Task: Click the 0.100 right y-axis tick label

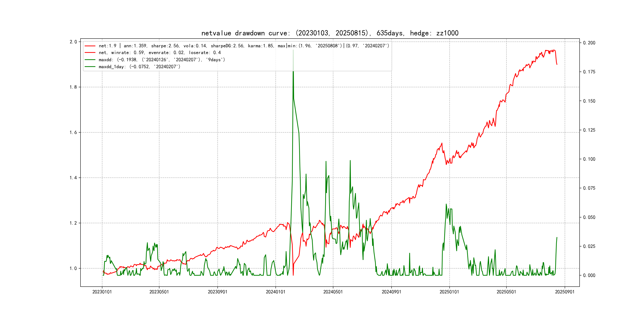Action: [589, 159]
